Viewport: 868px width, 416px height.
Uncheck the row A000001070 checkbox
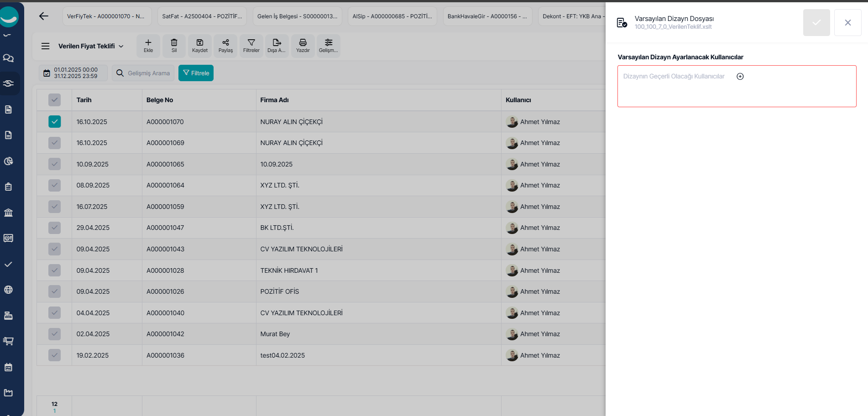(54, 122)
